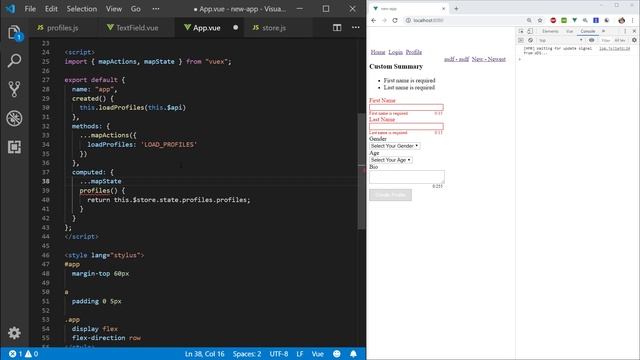Open the Selection menu
Screen dimensions: 640x360
[x=82, y=9]
